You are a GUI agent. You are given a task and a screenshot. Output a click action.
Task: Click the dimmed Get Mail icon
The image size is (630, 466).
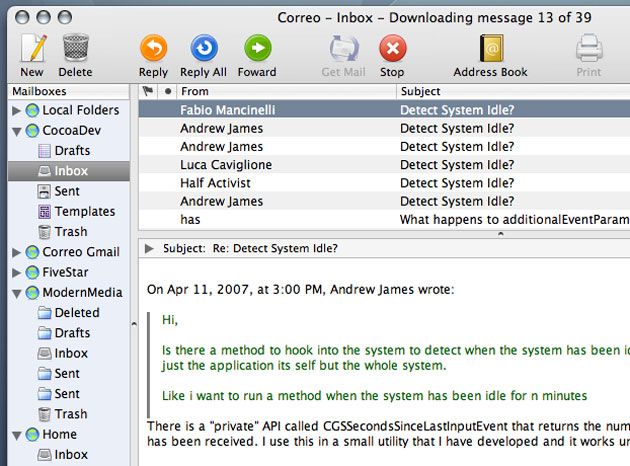tap(344, 48)
